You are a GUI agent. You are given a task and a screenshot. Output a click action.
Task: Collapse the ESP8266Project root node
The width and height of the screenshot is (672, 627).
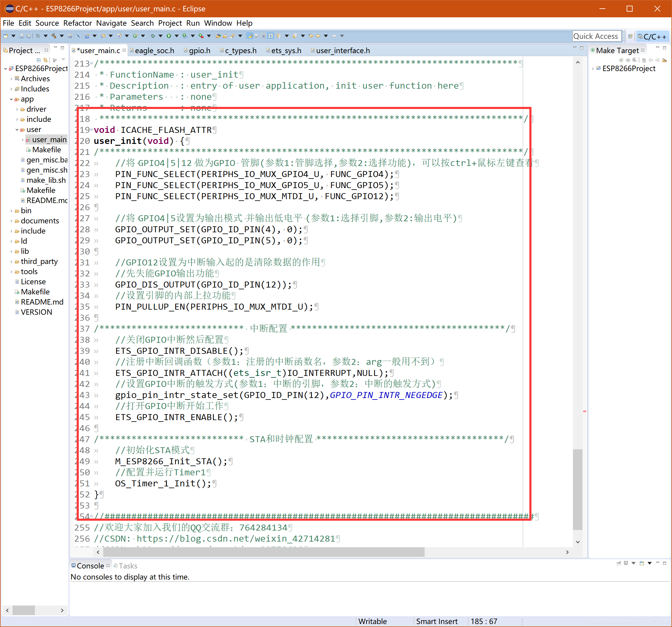pyautogui.click(x=6, y=69)
